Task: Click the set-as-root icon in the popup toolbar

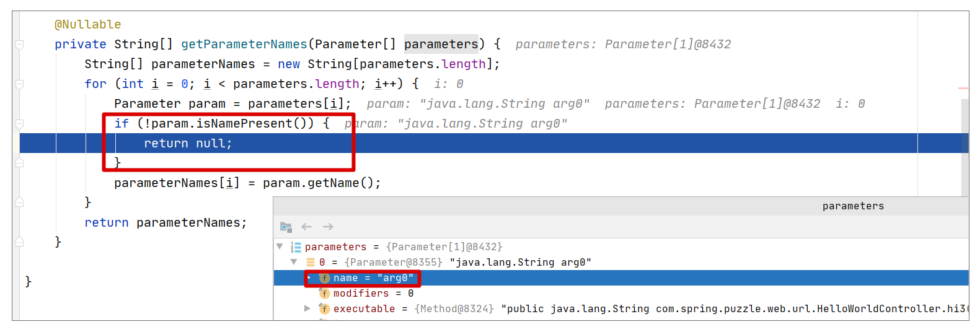Action: pyautogui.click(x=286, y=227)
